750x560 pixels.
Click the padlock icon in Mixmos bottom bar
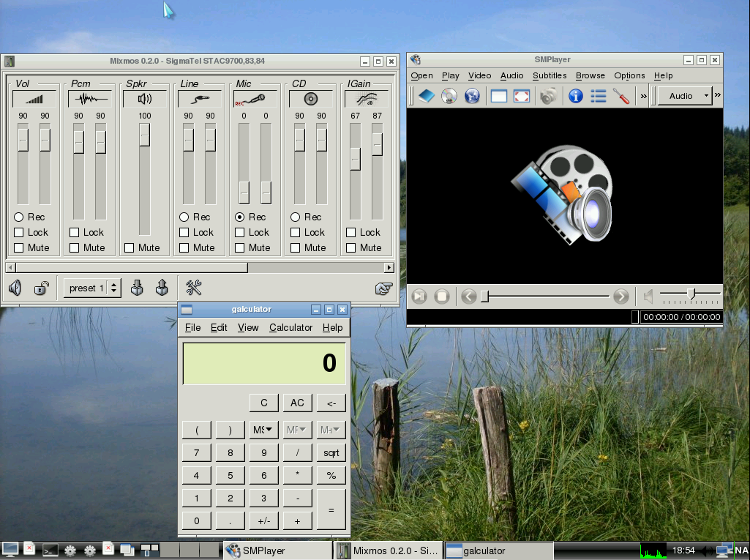(42, 288)
